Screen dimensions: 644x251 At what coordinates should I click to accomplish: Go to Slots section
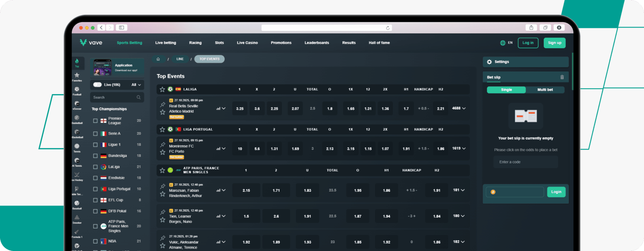pos(219,43)
